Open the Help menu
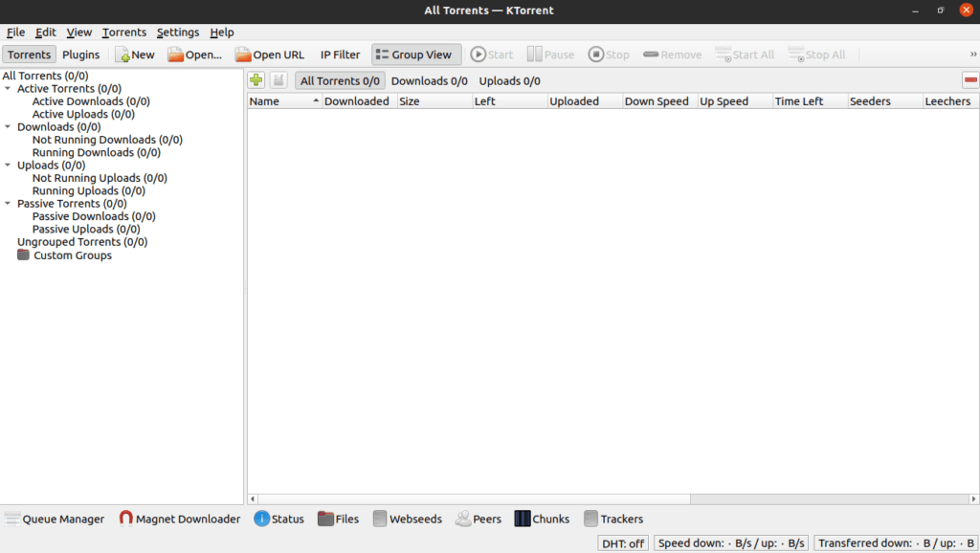Viewport: 980px width, 553px height. tap(222, 33)
